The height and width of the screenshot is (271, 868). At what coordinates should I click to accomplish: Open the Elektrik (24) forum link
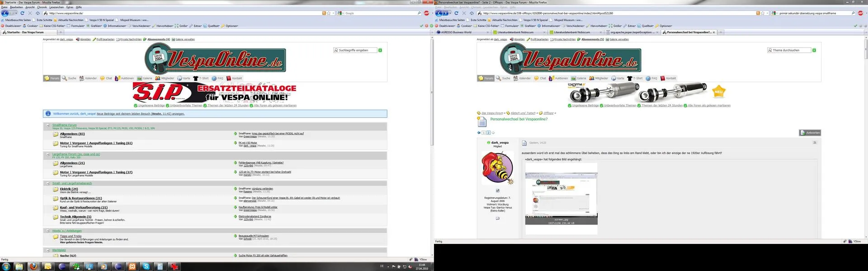[69, 189]
